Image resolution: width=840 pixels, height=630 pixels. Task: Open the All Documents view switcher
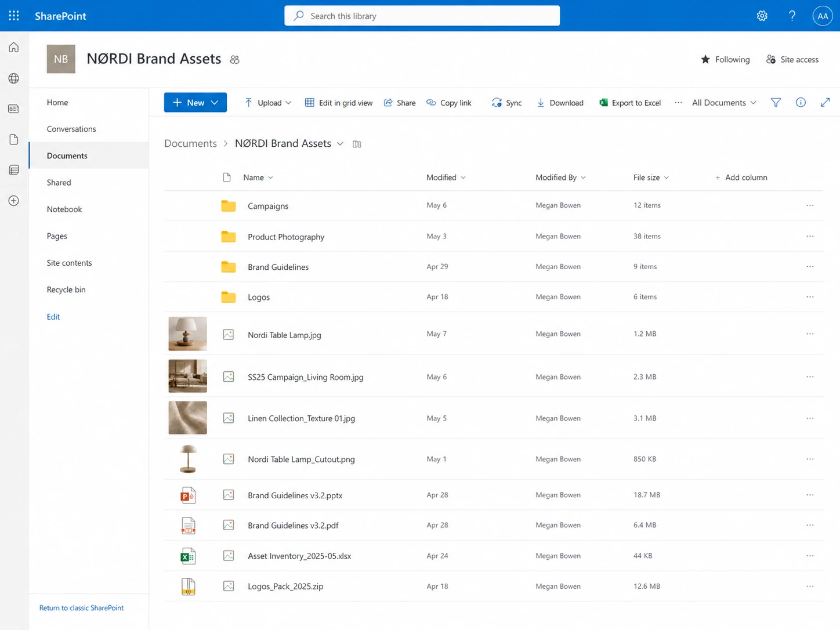pyautogui.click(x=724, y=103)
